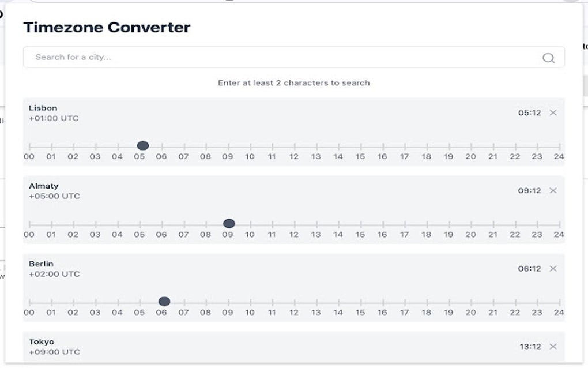
Task: Select Almaty's timeline slider handle
Action: tap(229, 222)
